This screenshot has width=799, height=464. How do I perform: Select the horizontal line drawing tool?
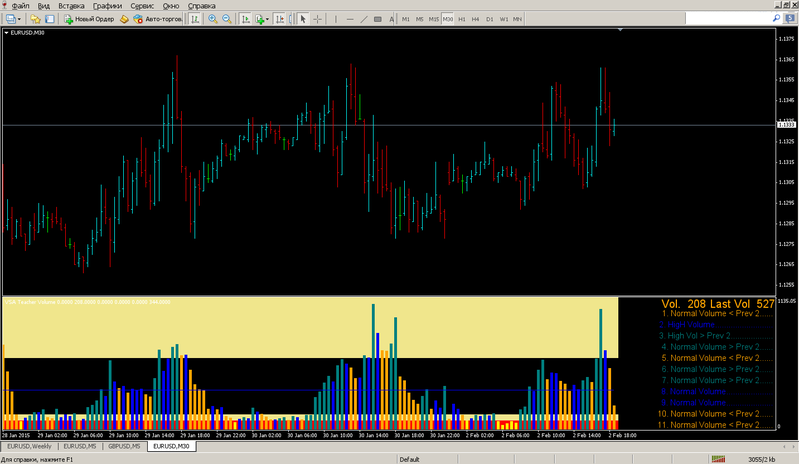[350, 19]
